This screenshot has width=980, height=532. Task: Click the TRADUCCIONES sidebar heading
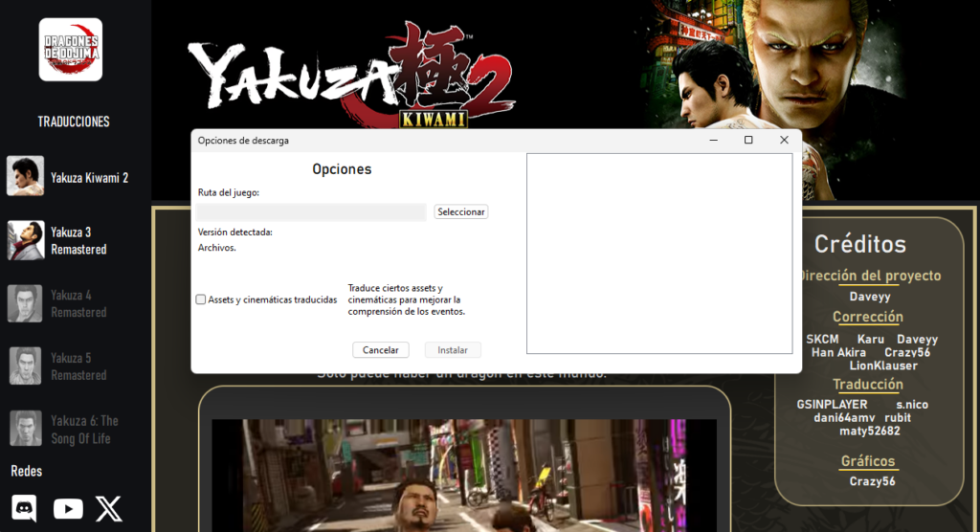click(x=74, y=122)
